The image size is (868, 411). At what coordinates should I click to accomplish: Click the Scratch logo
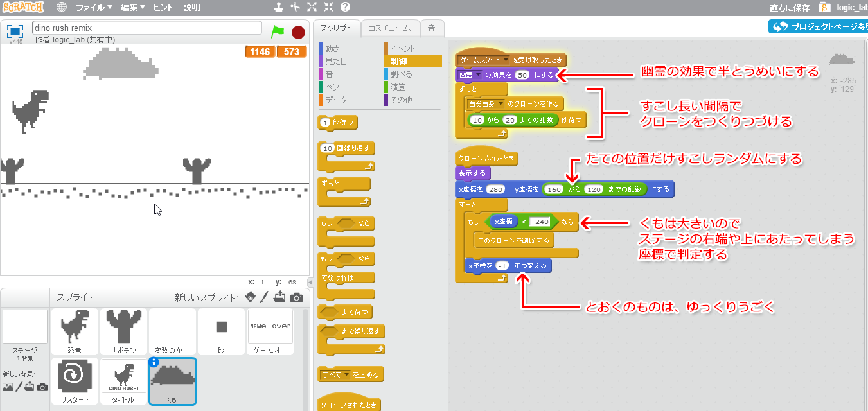click(x=22, y=7)
